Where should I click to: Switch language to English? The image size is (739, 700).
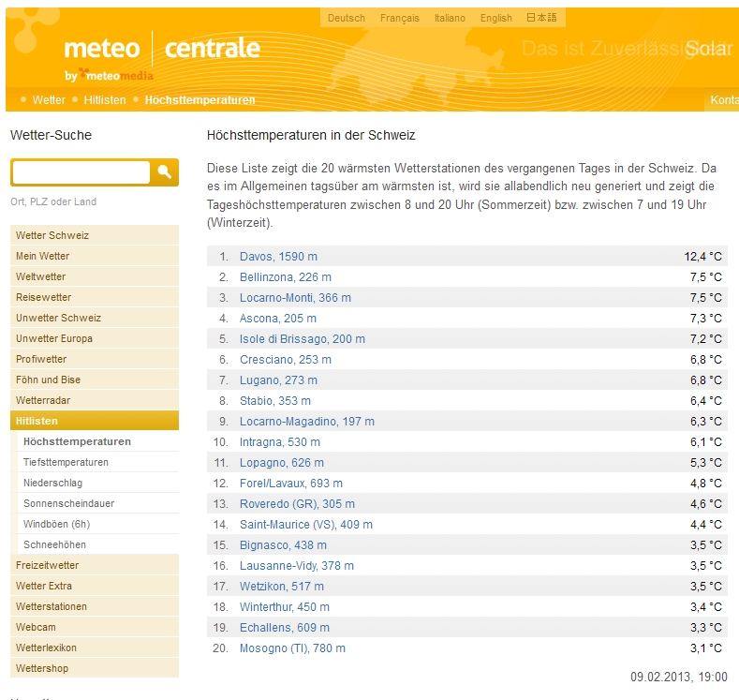[x=496, y=18]
